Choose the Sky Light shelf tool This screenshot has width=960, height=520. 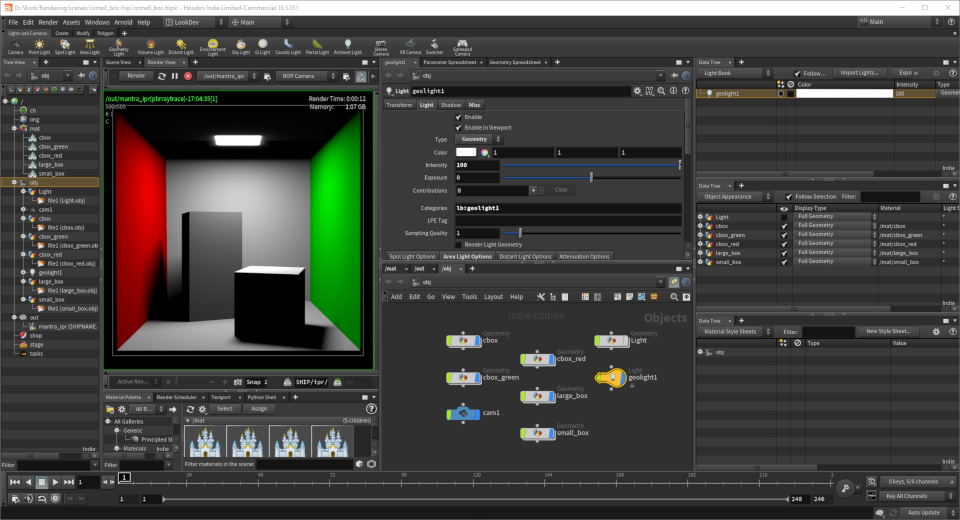241,47
